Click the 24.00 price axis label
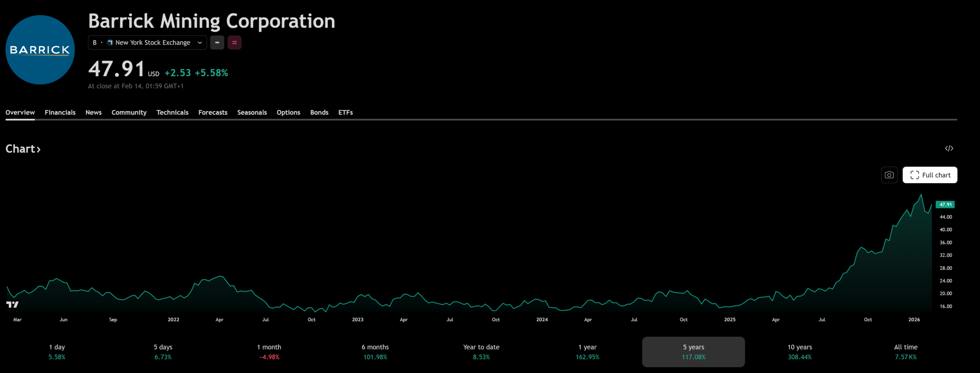Screen dimensions: 980x373 (946, 281)
